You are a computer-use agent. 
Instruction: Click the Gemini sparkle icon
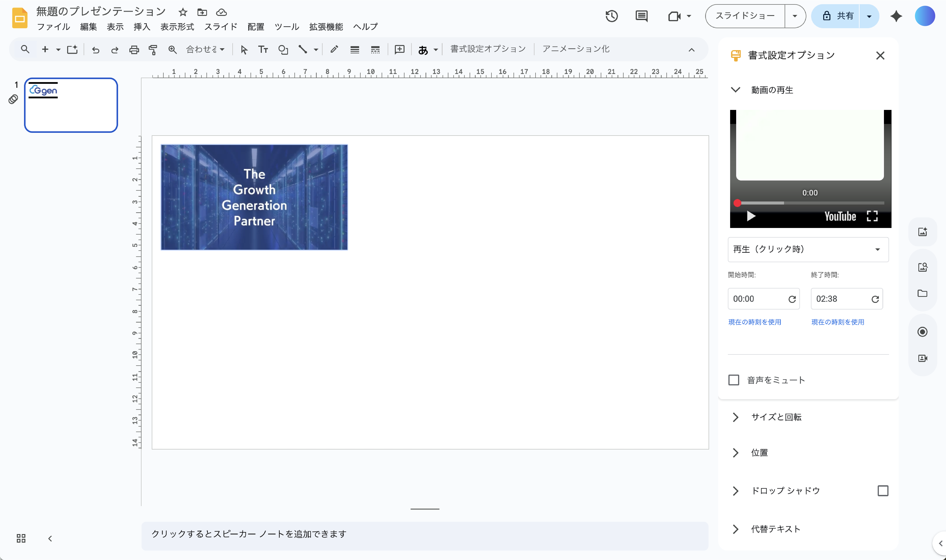[x=896, y=16]
